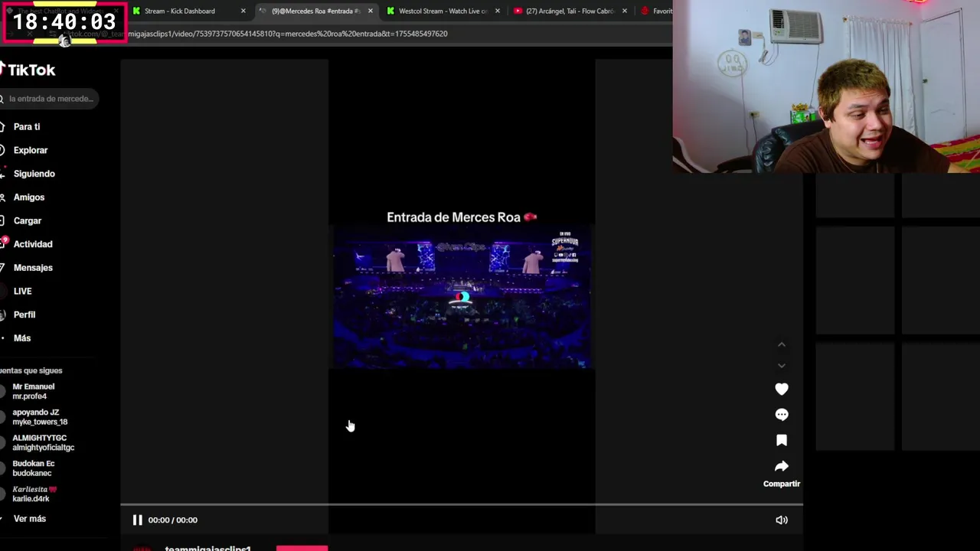Screen dimensions: 980x551
Task: Go to previous video with up chevron
Action: (781, 345)
